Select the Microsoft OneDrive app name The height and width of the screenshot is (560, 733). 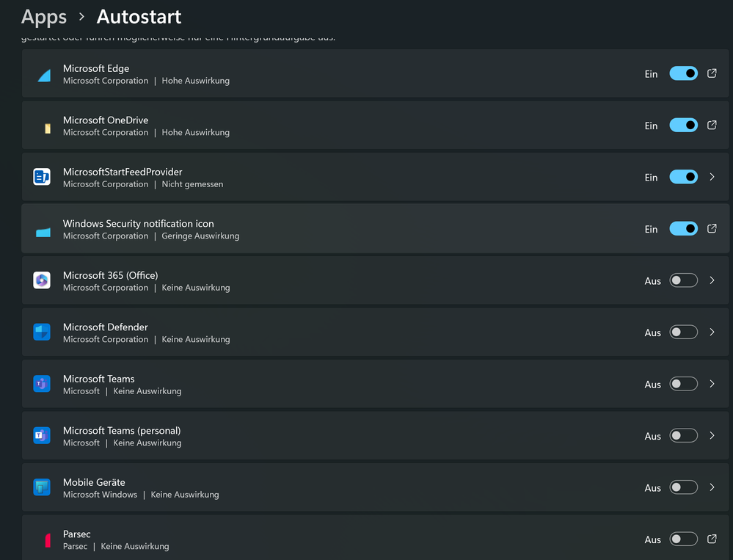106,120
